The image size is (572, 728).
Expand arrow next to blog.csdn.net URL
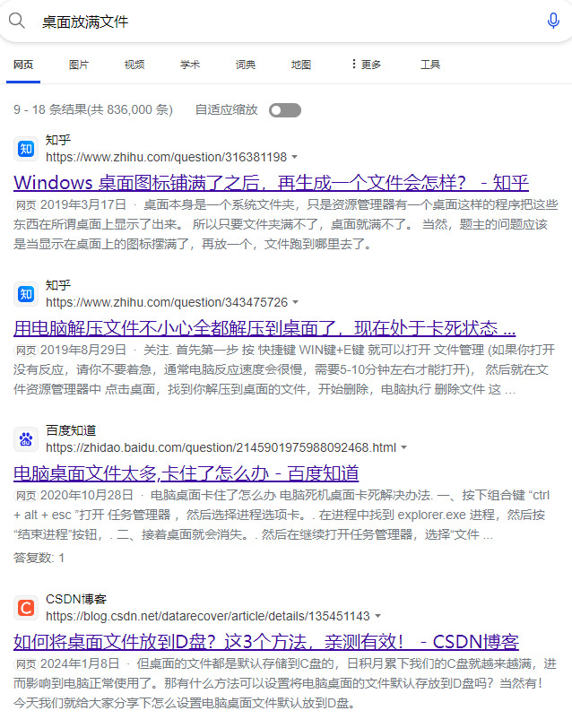click(x=378, y=616)
